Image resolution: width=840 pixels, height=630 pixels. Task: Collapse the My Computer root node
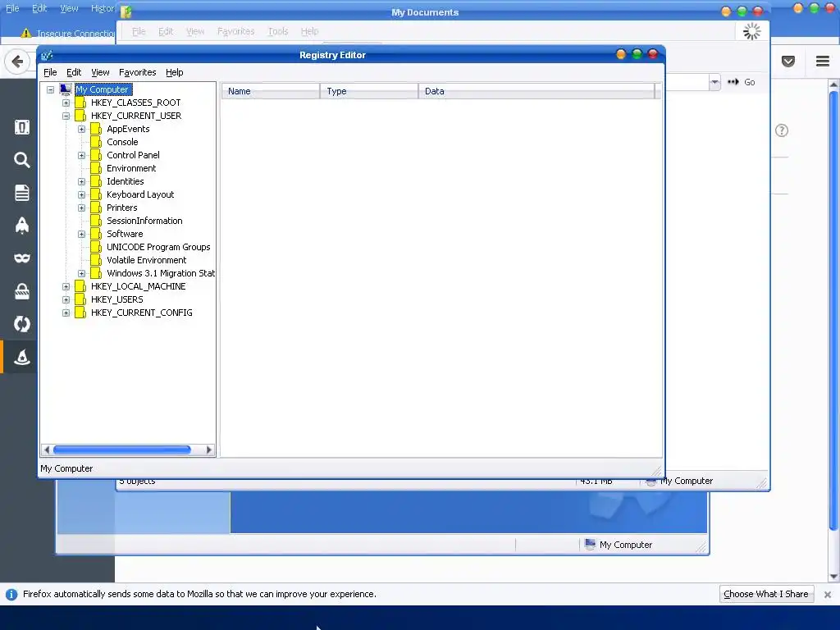click(x=50, y=89)
